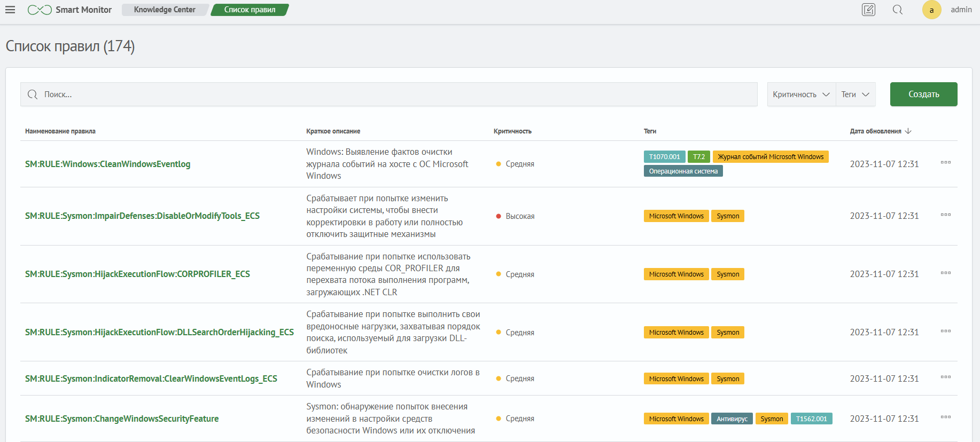Image resolution: width=980 pixels, height=442 pixels.
Task: Click the Smart Monitor infinity logo
Action: (x=40, y=10)
